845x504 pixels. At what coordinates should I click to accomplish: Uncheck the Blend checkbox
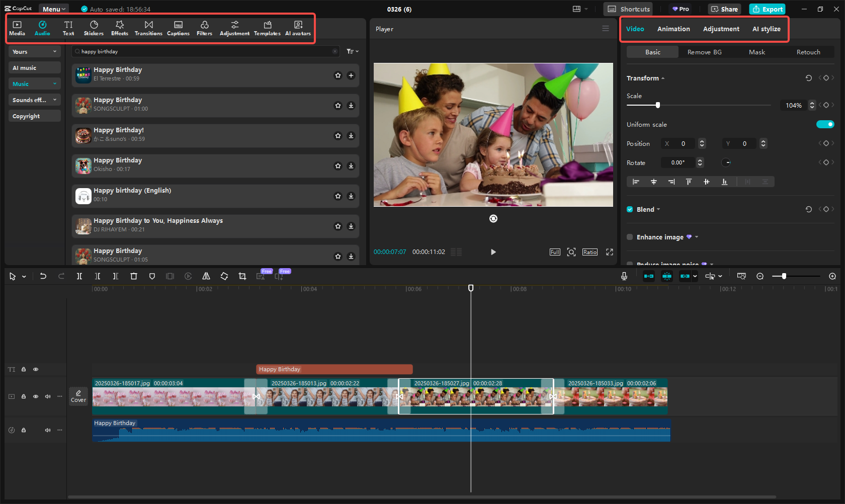[x=630, y=209]
